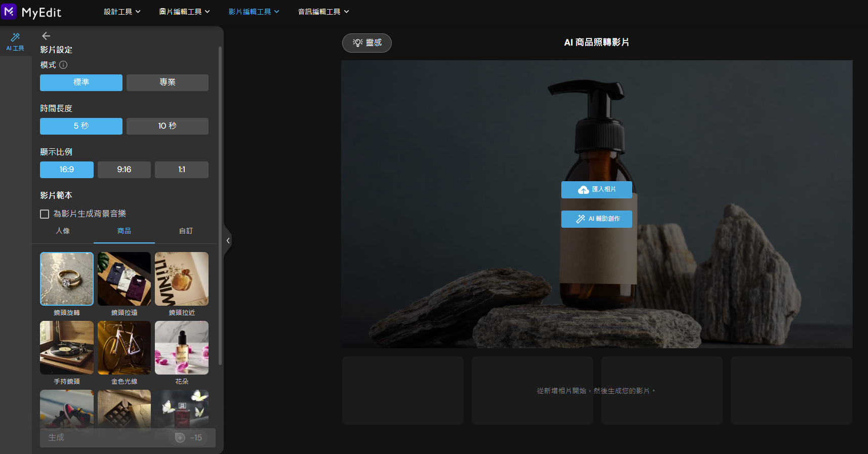Click the back arrow above 影片設定
Viewport: 868px width, 454px height.
[x=46, y=36]
